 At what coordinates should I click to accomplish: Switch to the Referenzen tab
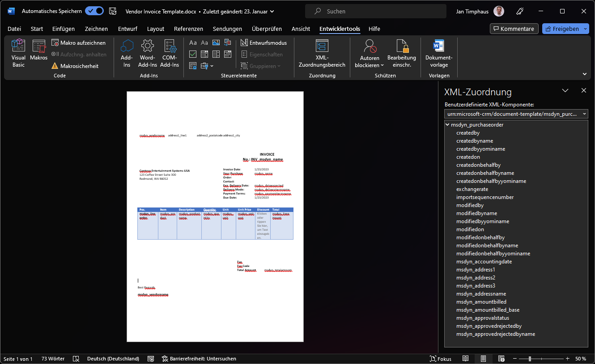click(188, 29)
